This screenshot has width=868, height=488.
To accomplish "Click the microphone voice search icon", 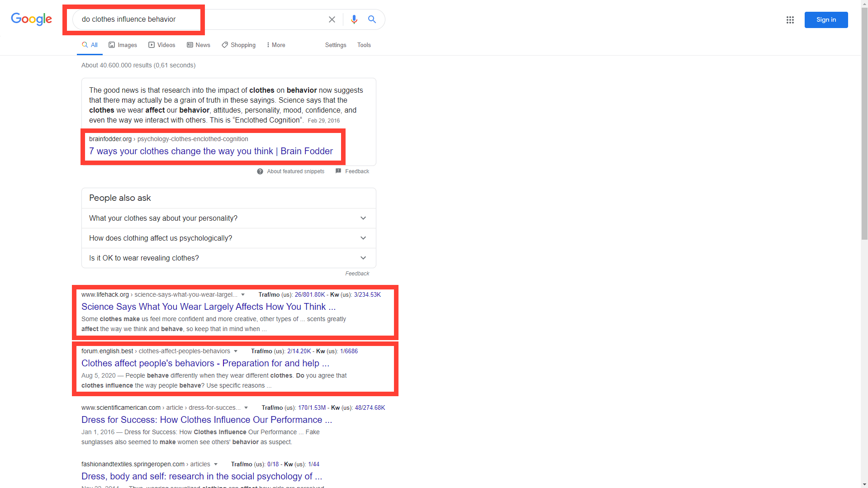I will 354,19.
